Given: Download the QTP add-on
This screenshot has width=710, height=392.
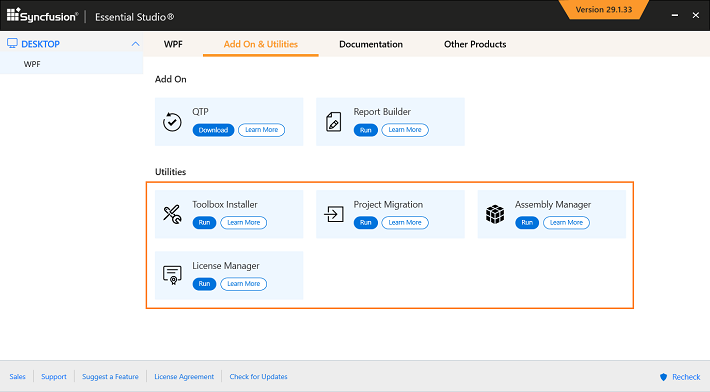Looking at the screenshot, I should click(x=213, y=130).
